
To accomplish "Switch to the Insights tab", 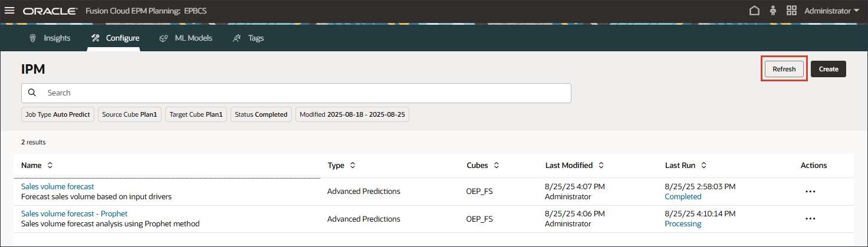I will (50, 38).
